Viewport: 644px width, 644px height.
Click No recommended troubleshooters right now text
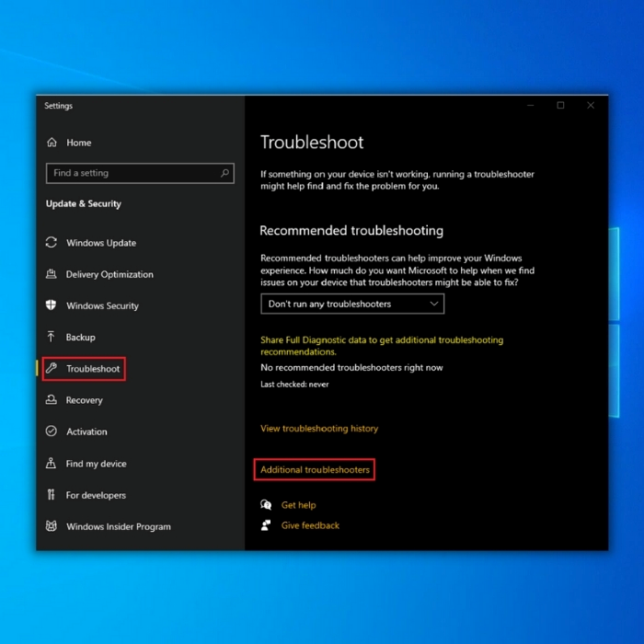click(x=351, y=368)
